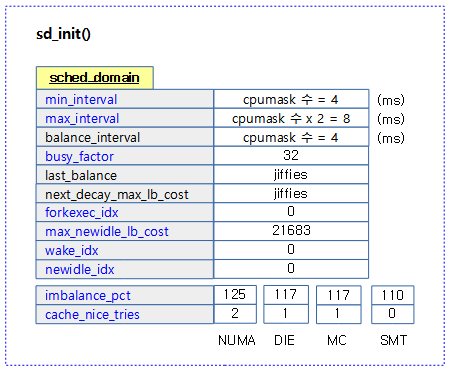451x374 pixels.
Task: Select the max_newidle_lb_cost field name
Action: 107,232
